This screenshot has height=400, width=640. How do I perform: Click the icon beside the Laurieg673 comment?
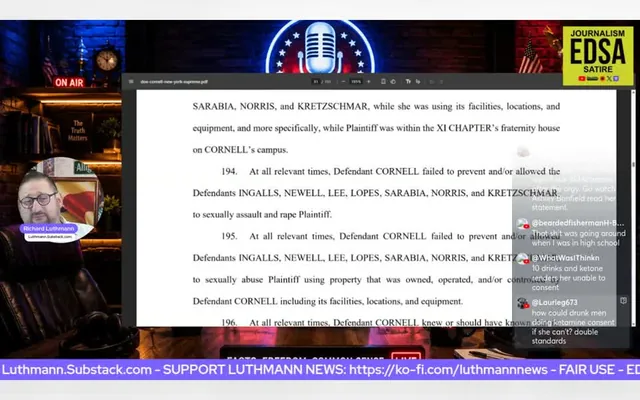click(623, 301)
